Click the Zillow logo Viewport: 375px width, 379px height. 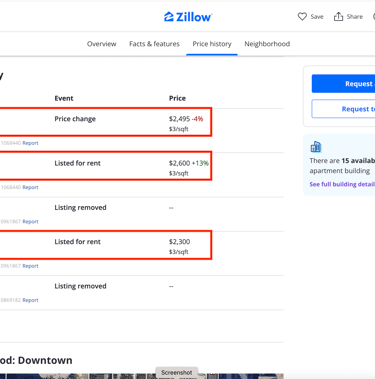tap(188, 17)
